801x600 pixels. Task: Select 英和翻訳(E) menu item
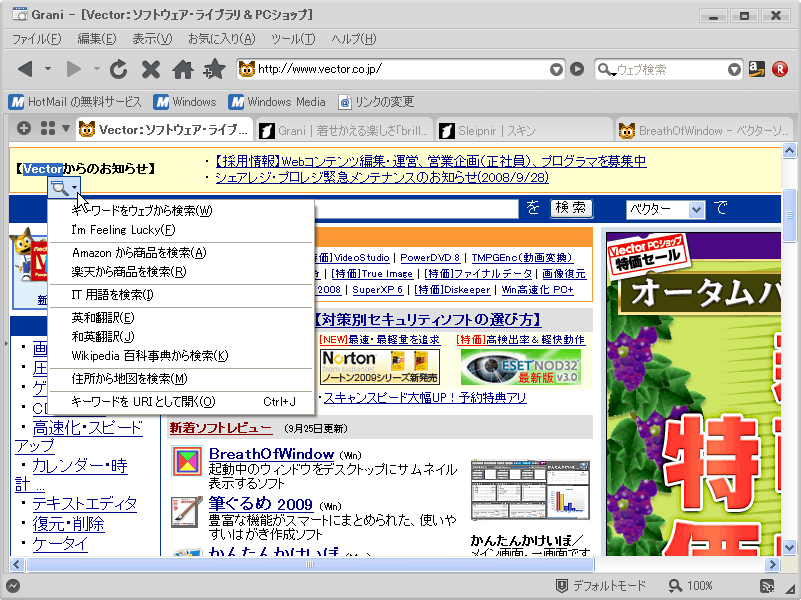[x=181, y=318]
